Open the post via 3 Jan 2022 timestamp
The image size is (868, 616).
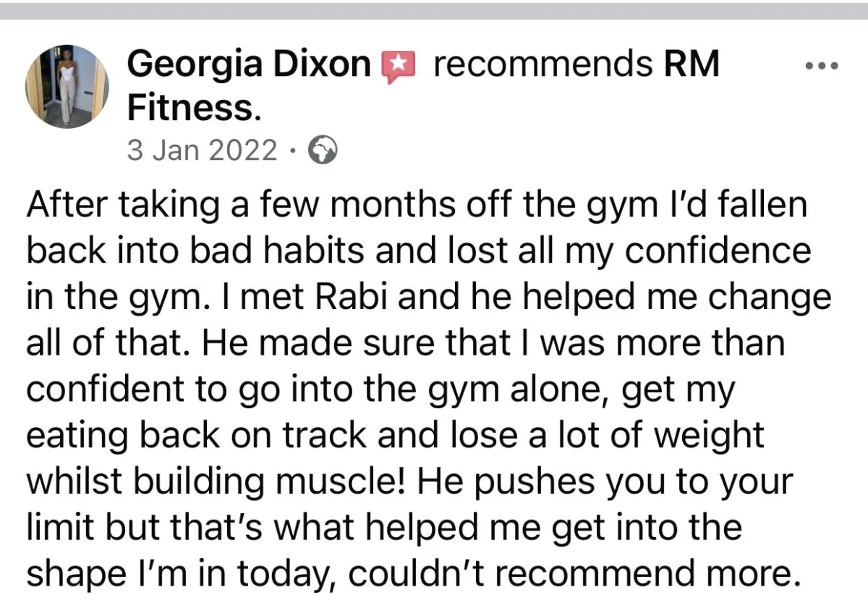click(x=202, y=151)
